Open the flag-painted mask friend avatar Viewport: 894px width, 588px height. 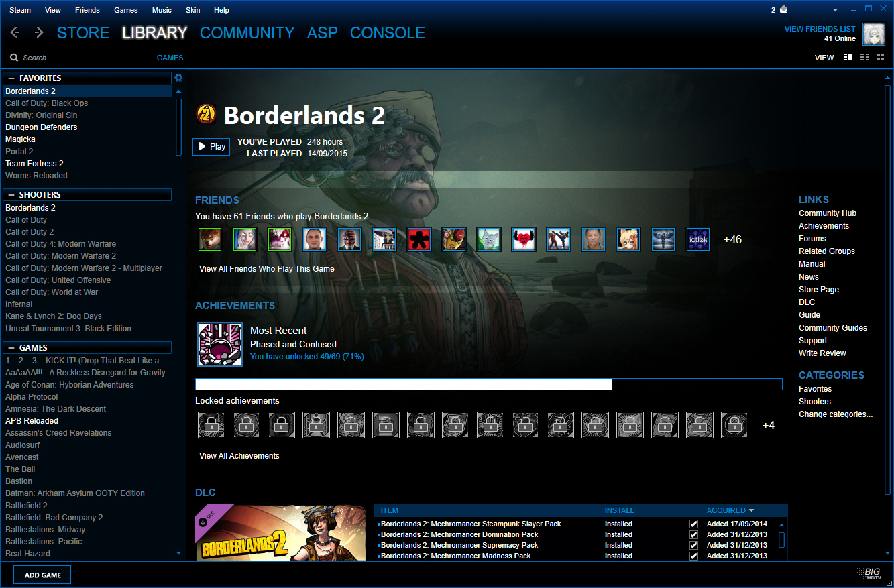pos(349,239)
